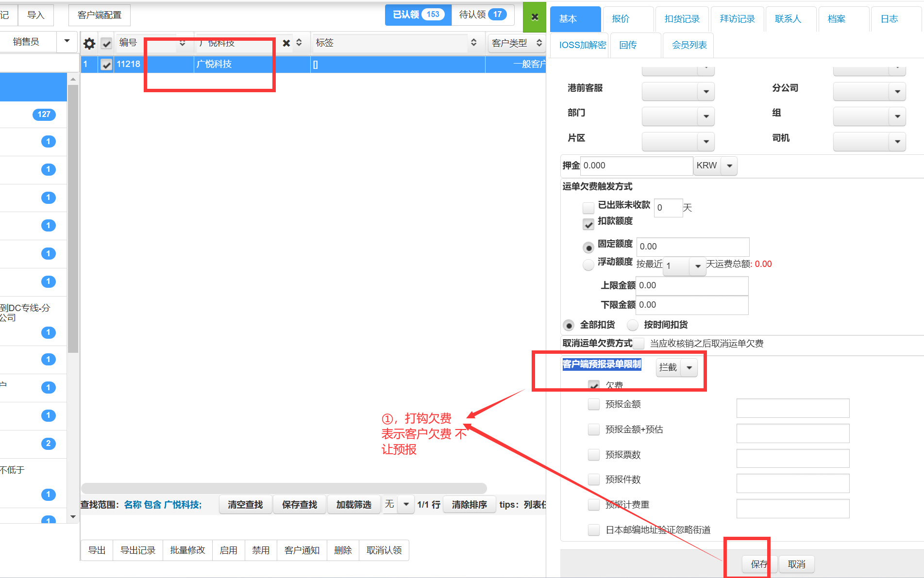
Task: Enable the 预报票数 checkbox
Action: coord(593,455)
